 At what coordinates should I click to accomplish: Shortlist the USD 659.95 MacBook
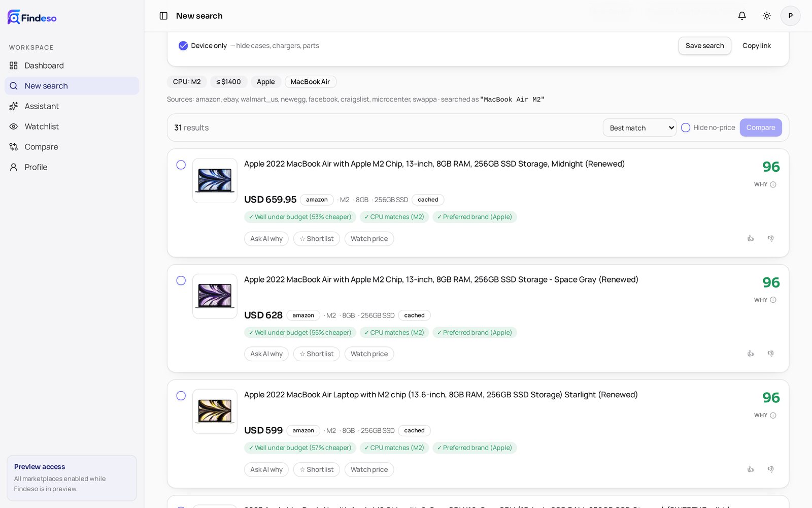click(x=317, y=239)
